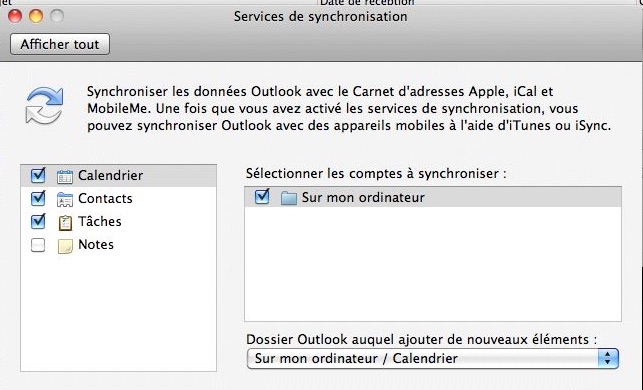Screen dimensions: 643x390
Task: Uncheck the Contacts checkbox
Action: (38, 198)
